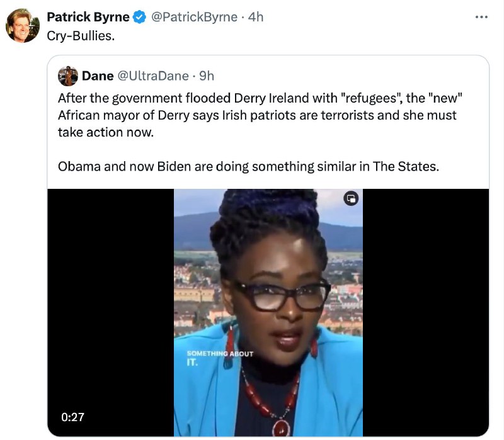Screen dimensions: 504x440
Task: Open the quoted tweet text about Derry
Action: (x=260, y=115)
